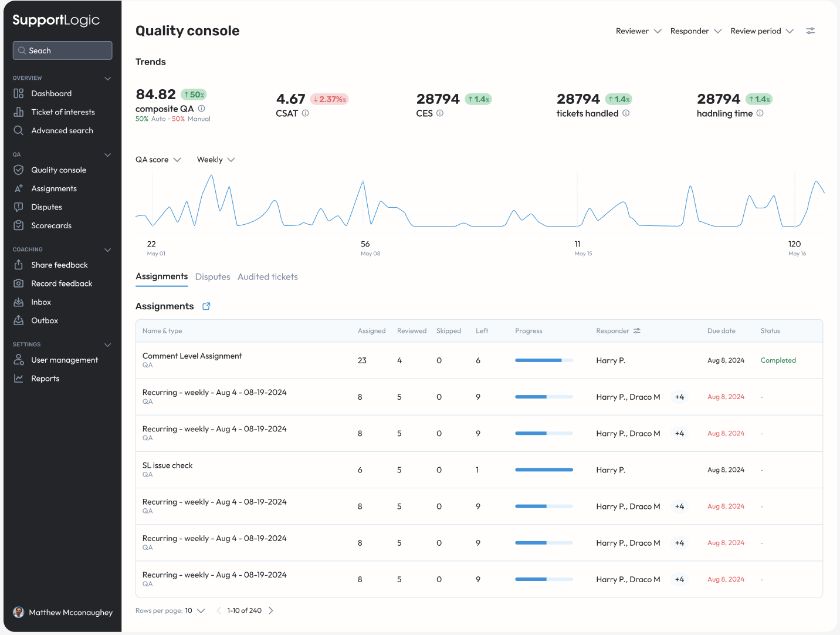Click the 50% composite QA trend badge

click(194, 94)
